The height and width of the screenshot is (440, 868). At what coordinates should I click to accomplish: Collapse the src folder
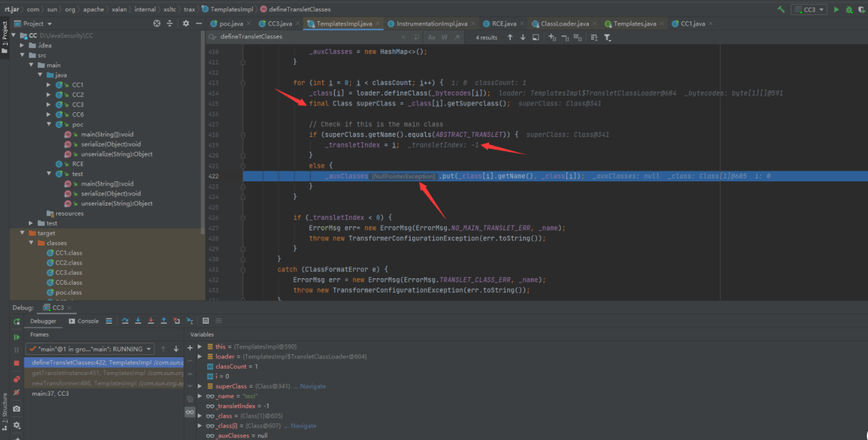click(x=22, y=55)
